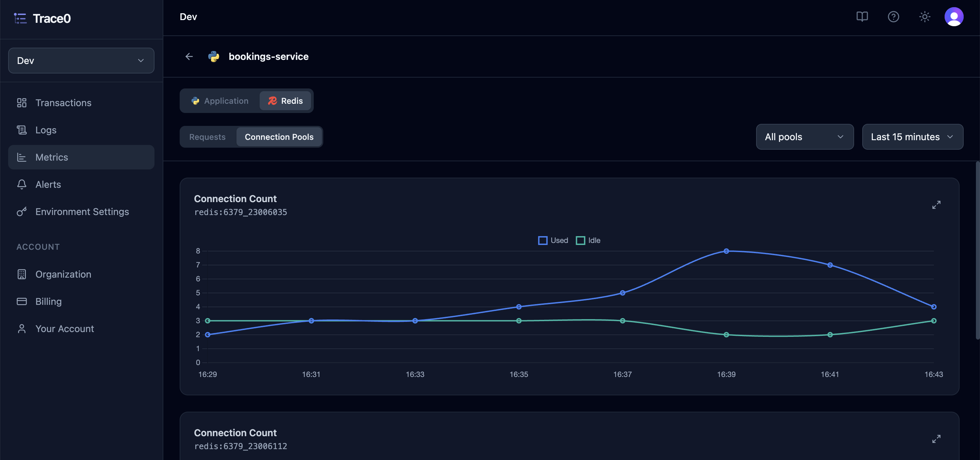This screenshot has width=980, height=460.
Task: Open the Dev environment dropdown
Action: 81,61
